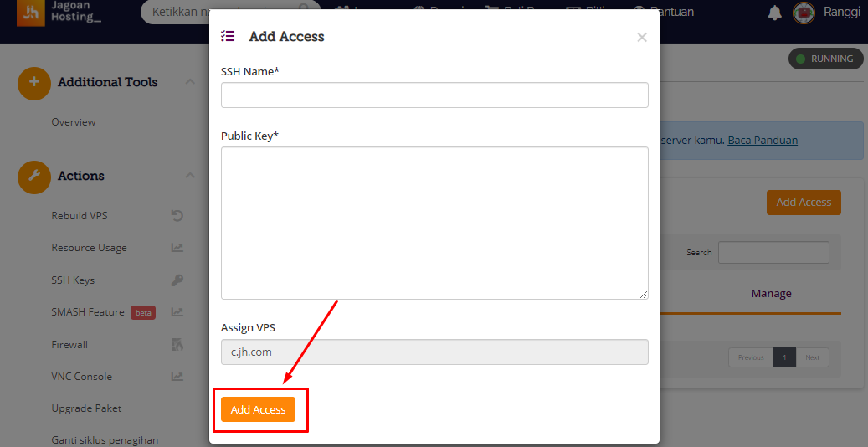Image resolution: width=868 pixels, height=447 pixels.
Task: Open the Baca Panduan link
Action: tap(763, 140)
